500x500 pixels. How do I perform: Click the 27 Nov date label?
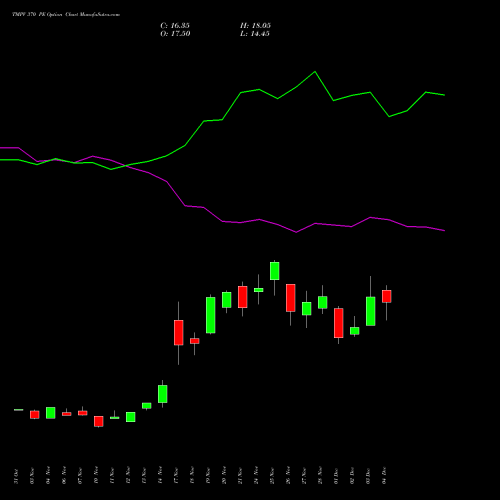304,476
